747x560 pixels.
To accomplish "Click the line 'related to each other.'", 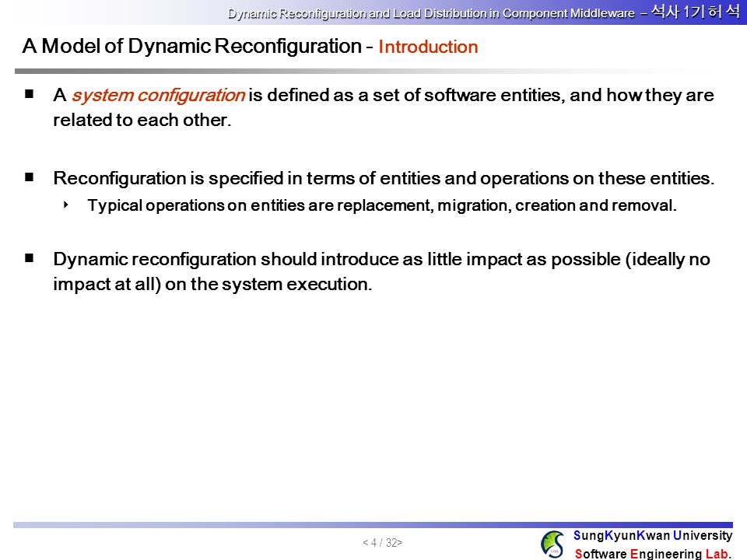I will pos(142,120).
